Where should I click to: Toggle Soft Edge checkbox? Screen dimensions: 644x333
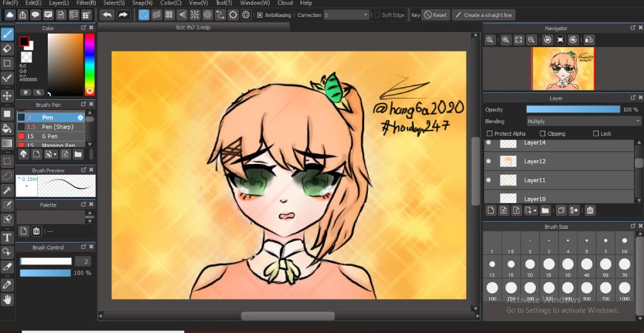[x=377, y=15]
